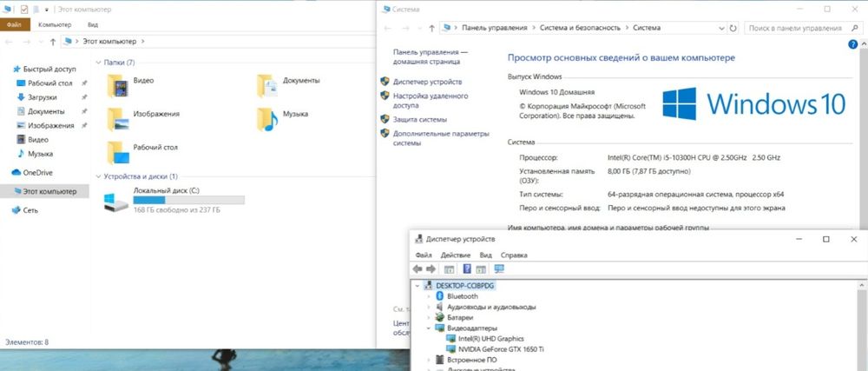Open dropdown chevron after Панель управления breadcrumb
The height and width of the screenshot is (371, 868).
point(534,28)
